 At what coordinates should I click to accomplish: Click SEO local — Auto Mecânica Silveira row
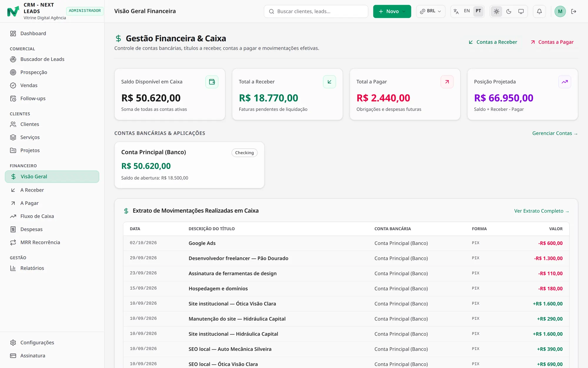346,349
